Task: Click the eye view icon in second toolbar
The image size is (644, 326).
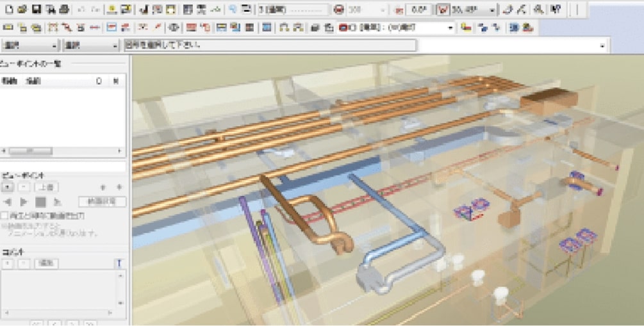Action: 174,28
